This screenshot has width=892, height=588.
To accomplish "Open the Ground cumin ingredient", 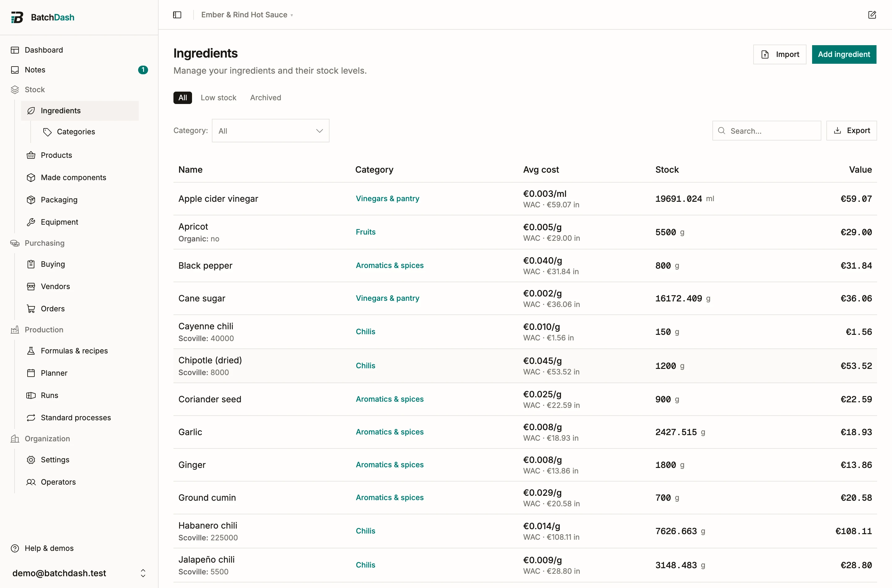I will coord(207,498).
